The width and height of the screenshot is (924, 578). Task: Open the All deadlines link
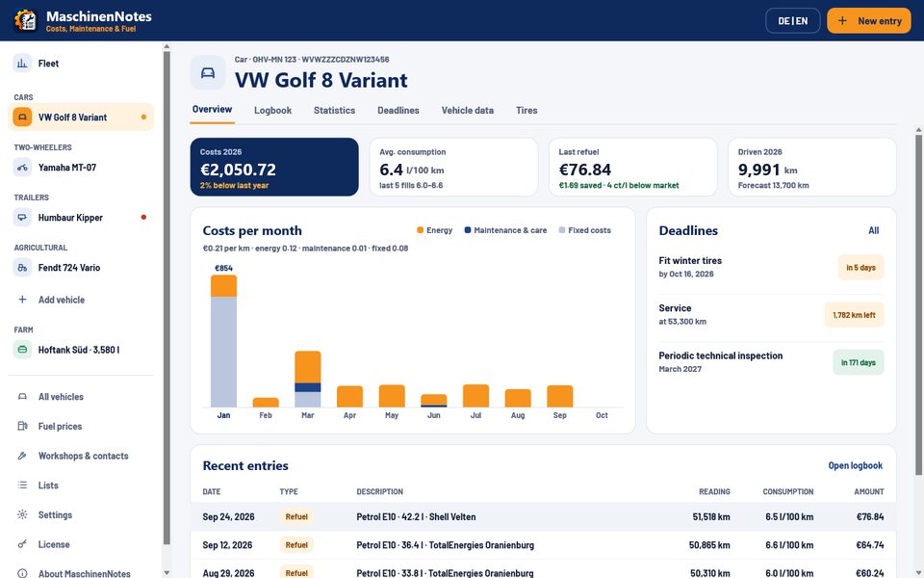pos(873,230)
